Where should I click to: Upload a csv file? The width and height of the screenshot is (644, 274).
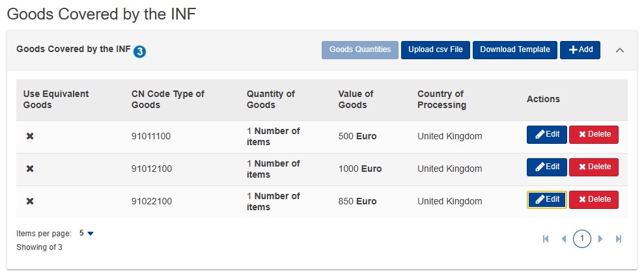click(x=436, y=50)
